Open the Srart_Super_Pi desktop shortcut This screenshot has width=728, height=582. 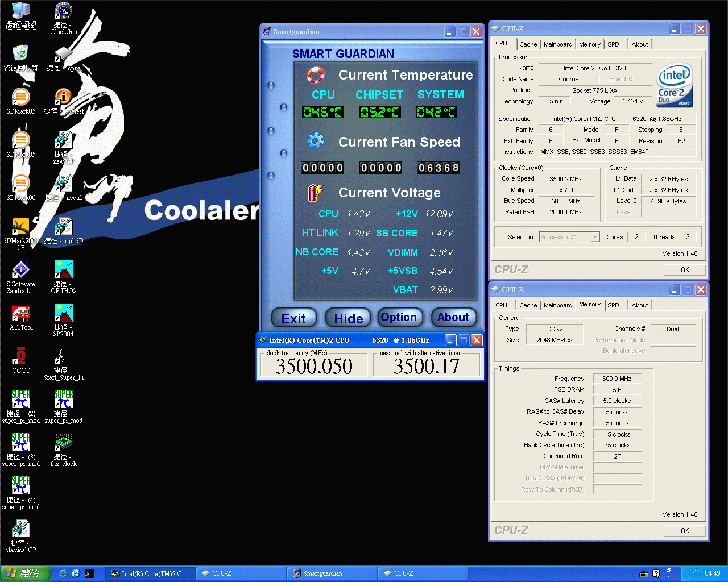click(63, 364)
